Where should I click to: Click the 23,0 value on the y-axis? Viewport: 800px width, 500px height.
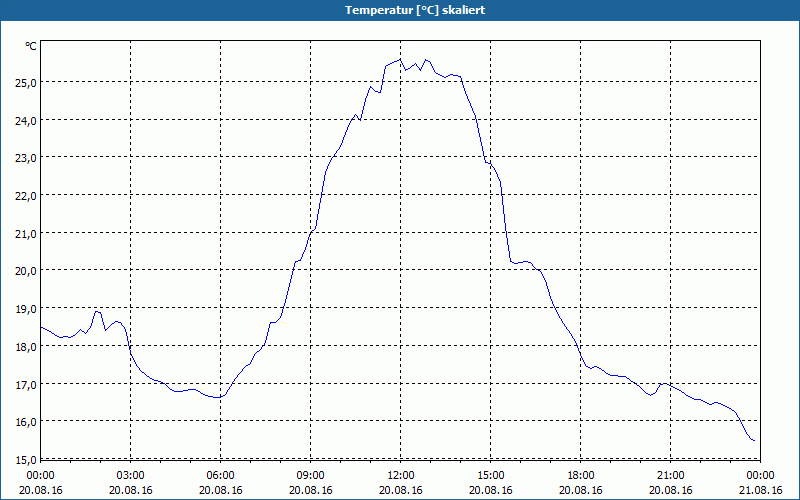pyautogui.click(x=24, y=157)
